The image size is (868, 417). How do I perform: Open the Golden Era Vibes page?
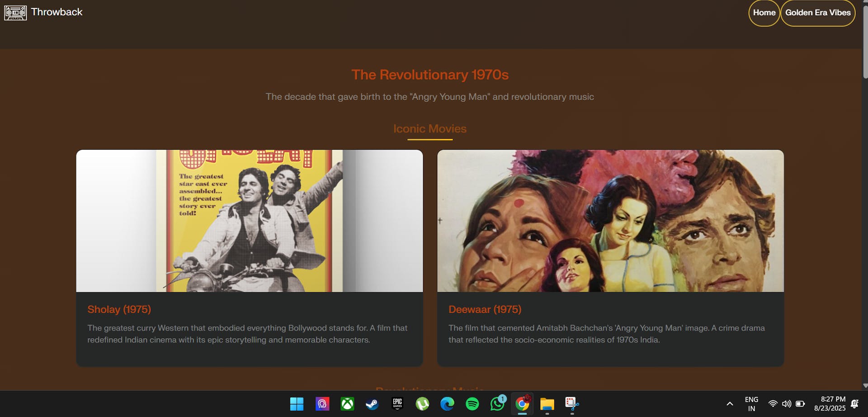point(818,13)
